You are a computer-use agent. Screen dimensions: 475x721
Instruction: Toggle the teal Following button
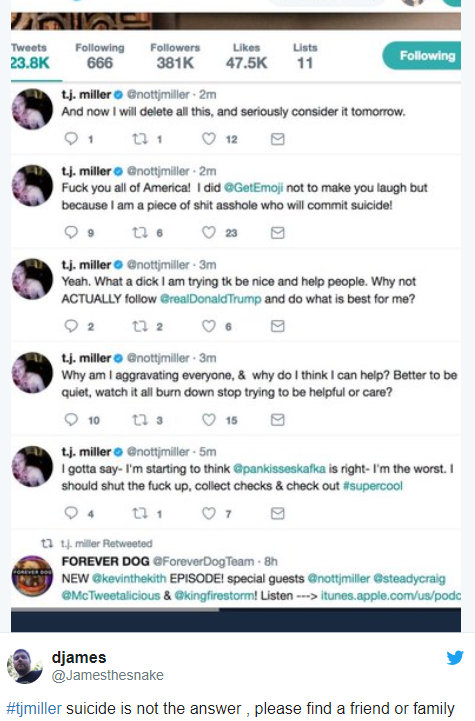pos(422,56)
